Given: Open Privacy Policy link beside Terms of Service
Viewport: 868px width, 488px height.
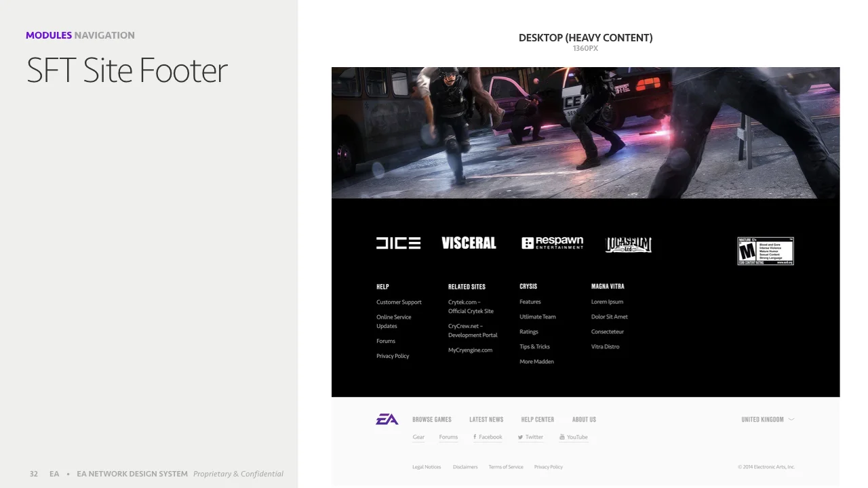Looking at the screenshot, I should 549,467.
